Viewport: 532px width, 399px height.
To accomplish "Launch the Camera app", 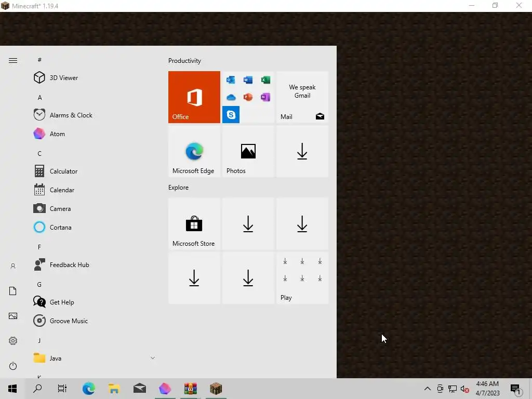I will coord(94,208).
